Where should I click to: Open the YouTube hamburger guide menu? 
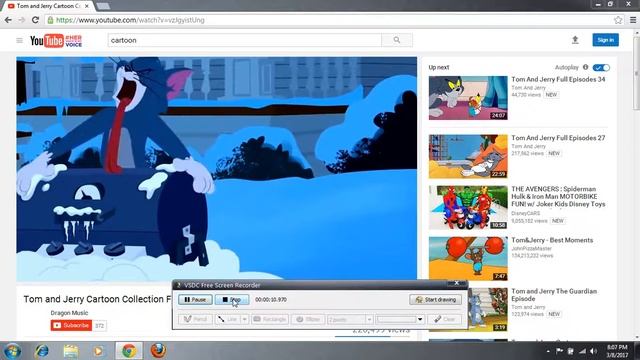coord(19,40)
